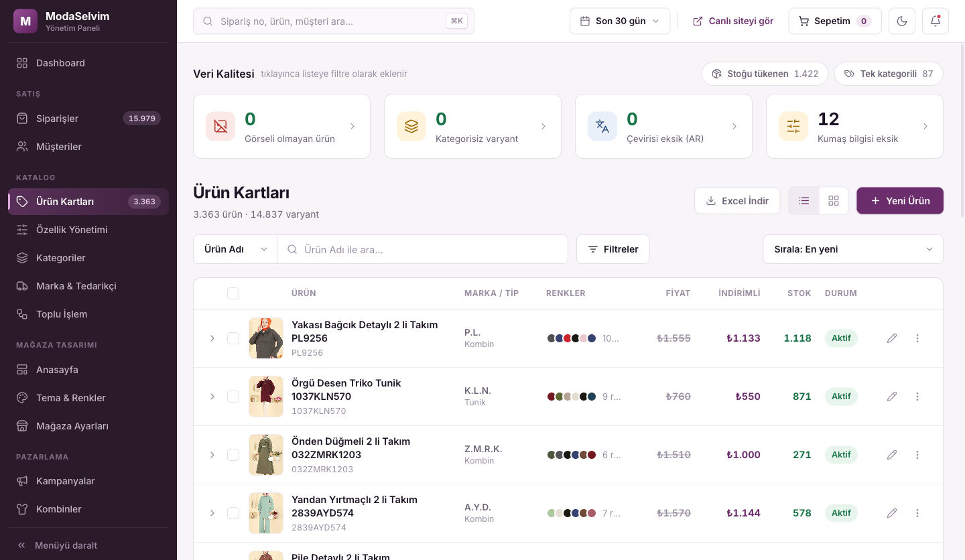Focus the global order/product search field

334,21
